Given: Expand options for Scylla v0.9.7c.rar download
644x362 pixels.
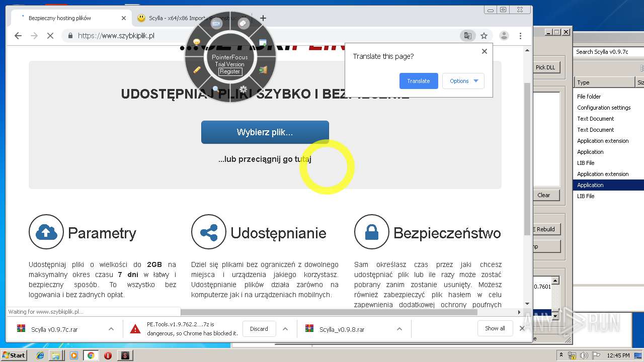Looking at the screenshot, I should [111, 329].
